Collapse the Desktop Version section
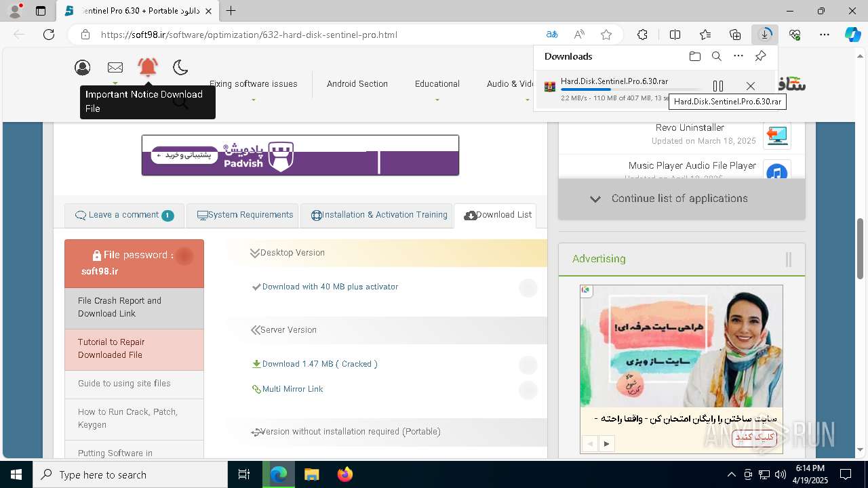Screen dimensions: 868x488 click(x=387, y=253)
